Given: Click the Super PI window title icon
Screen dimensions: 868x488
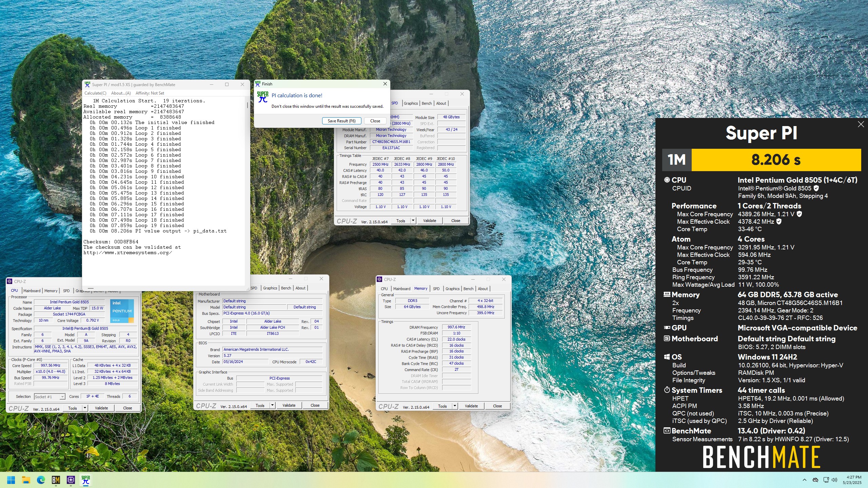Looking at the screenshot, I should coord(87,84).
